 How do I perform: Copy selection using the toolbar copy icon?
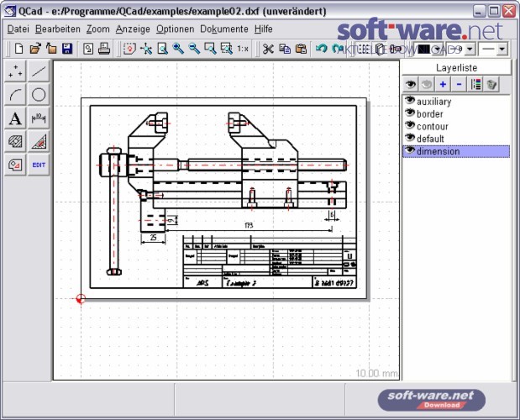tap(285, 49)
